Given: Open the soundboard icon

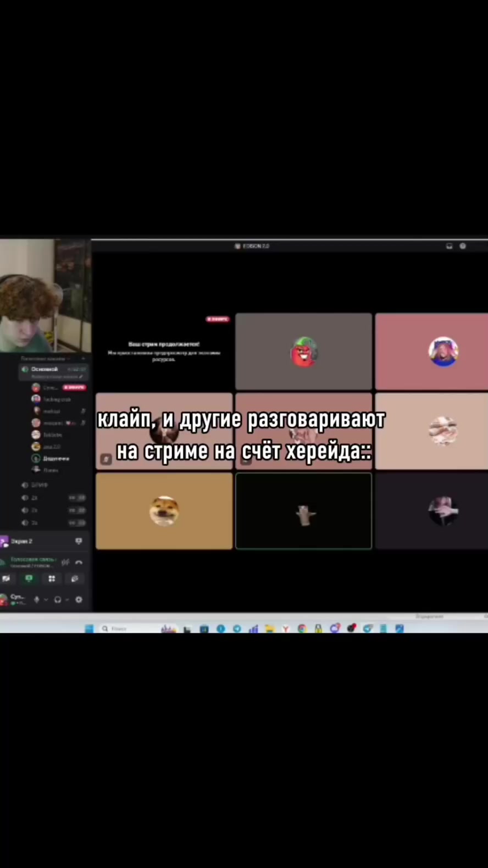Looking at the screenshot, I should click(x=75, y=578).
